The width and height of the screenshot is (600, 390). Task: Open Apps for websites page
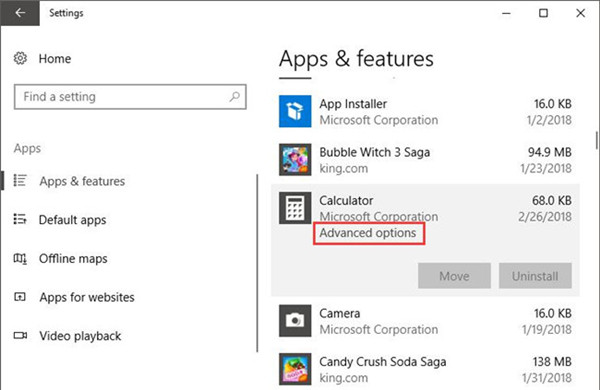pos(87,297)
